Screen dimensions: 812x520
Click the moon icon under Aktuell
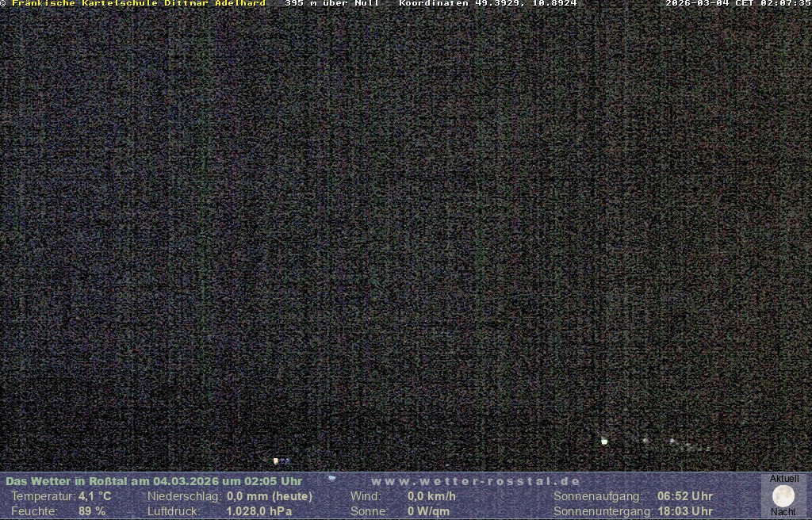783,496
